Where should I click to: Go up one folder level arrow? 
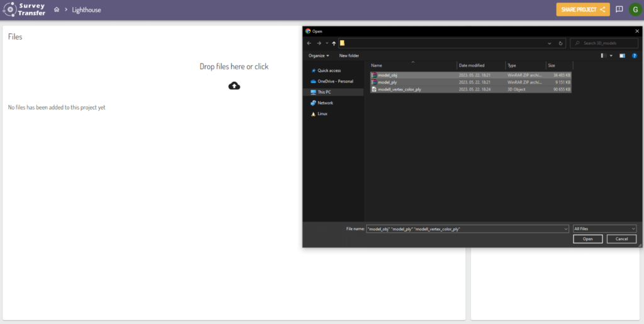(x=333, y=43)
